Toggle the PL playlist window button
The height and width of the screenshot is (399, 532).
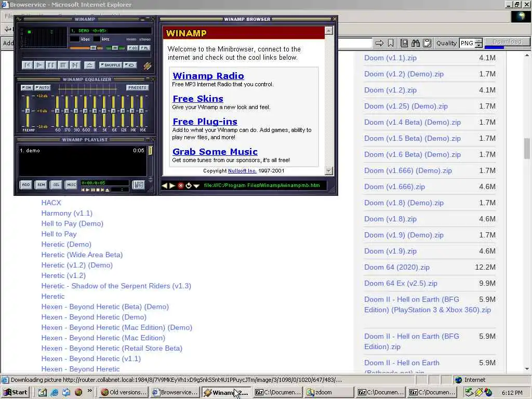point(144,48)
